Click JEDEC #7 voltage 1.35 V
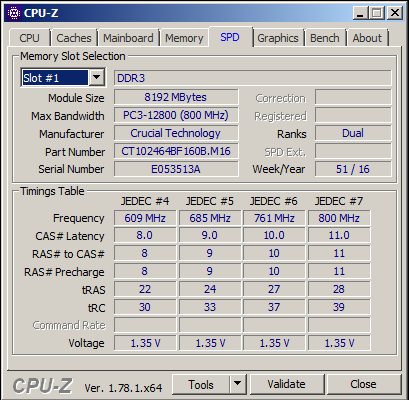 click(339, 343)
